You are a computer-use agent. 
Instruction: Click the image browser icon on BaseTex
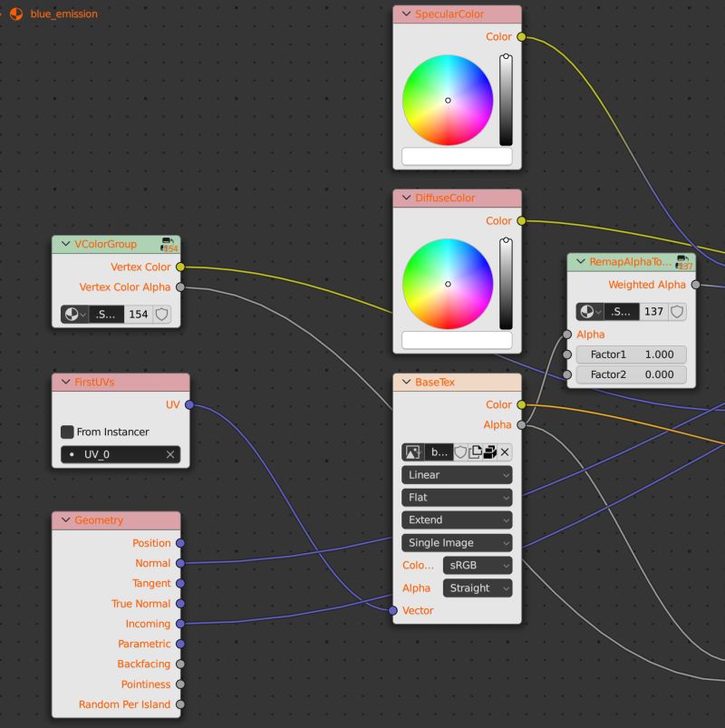coord(413,452)
